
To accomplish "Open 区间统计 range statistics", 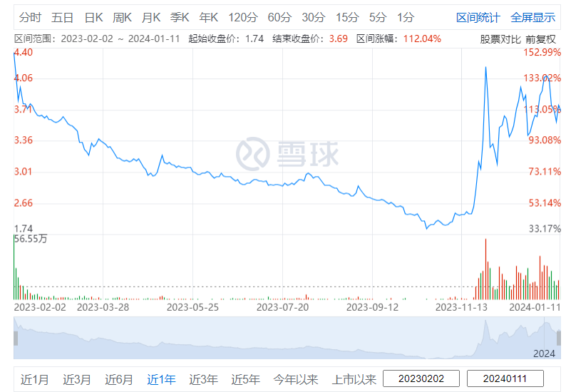I will coord(478,17).
